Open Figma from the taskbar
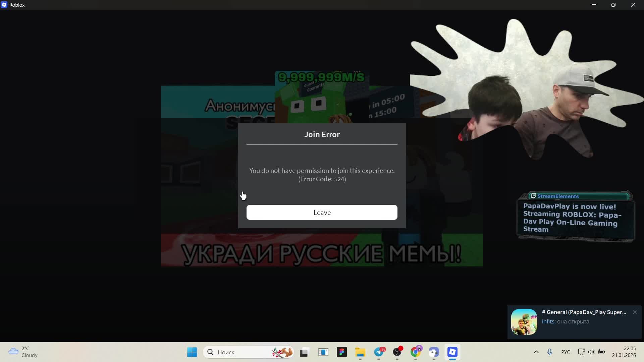The image size is (644, 362). pos(341,352)
